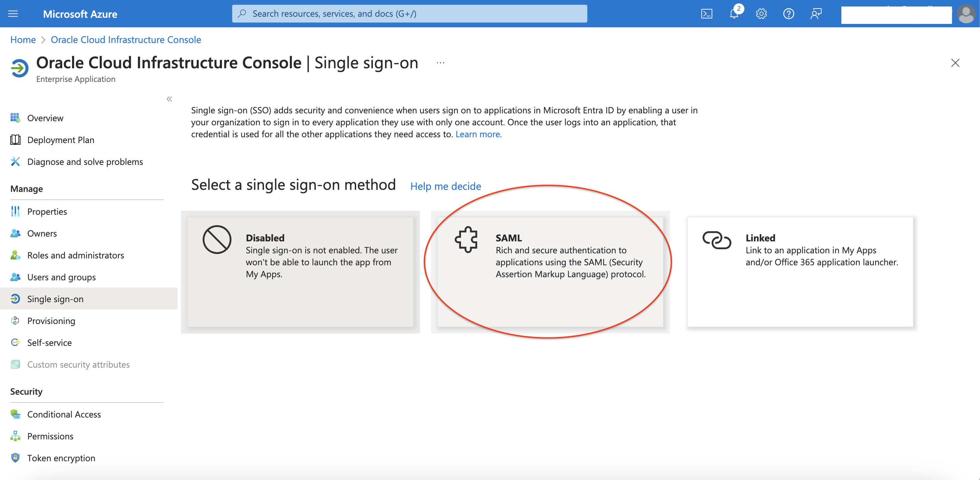Click the Microsoft Azure home logo

click(x=80, y=14)
